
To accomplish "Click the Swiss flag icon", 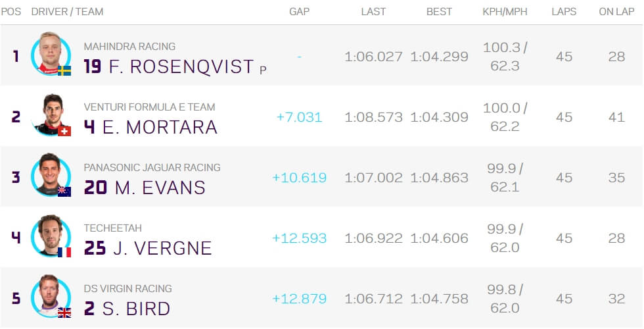I will coord(64,131).
